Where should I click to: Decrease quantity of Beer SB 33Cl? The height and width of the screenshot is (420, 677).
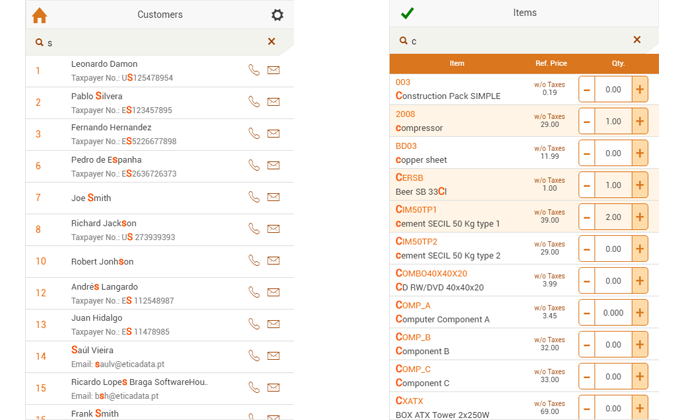pyautogui.click(x=586, y=186)
